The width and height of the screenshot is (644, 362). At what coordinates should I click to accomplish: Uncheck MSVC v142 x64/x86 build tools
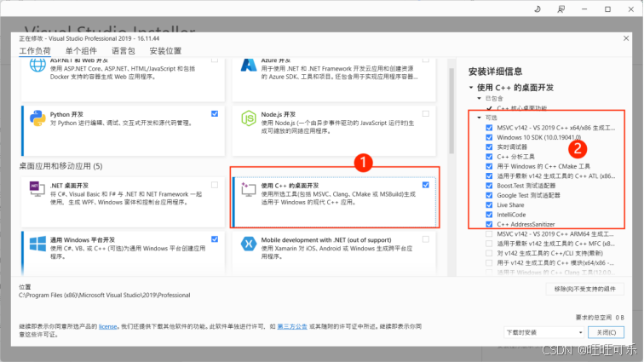pyautogui.click(x=489, y=128)
